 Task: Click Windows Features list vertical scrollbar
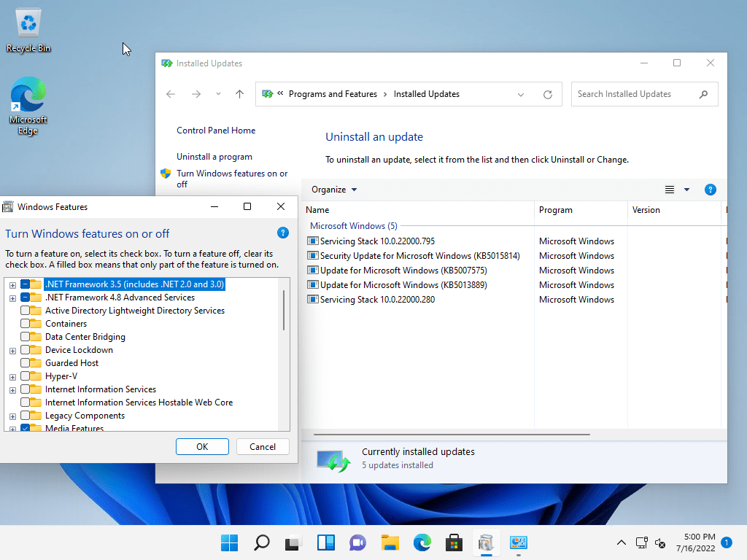click(x=284, y=311)
